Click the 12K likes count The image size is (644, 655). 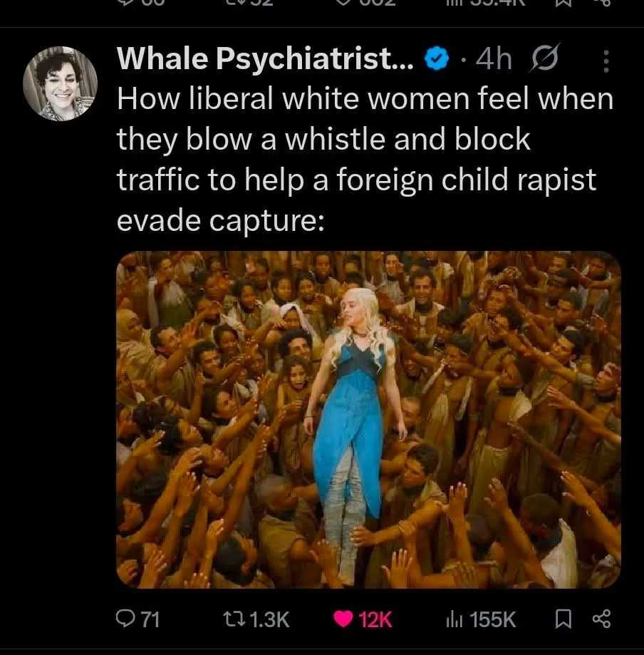(x=375, y=619)
